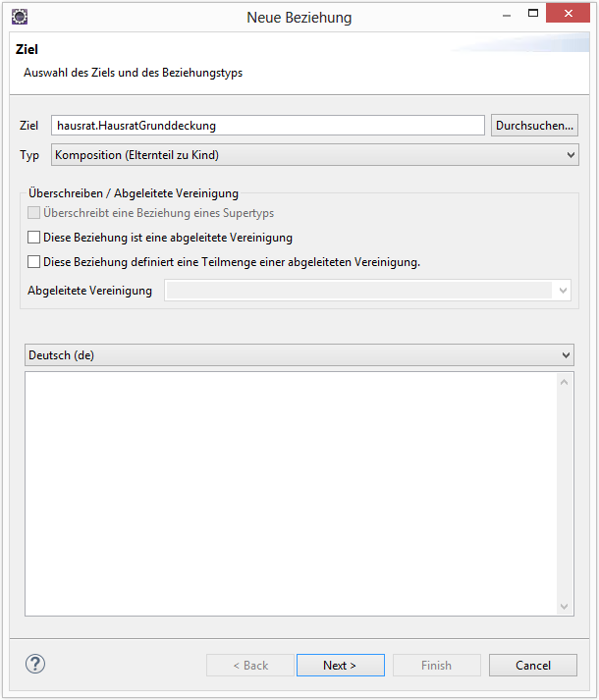The image size is (599, 700).
Task: Go to next wizard page with Next
Action: tap(340, 665)
